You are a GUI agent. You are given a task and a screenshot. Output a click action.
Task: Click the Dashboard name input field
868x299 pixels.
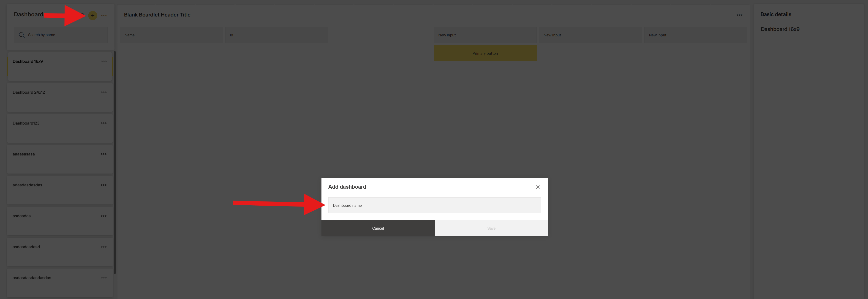coord(434,205)
